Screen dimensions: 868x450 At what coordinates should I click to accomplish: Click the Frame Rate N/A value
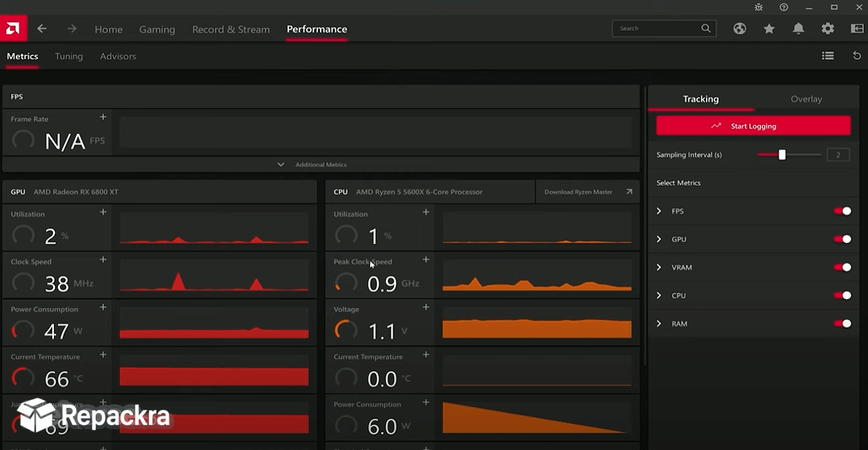(x=65, y=141)
